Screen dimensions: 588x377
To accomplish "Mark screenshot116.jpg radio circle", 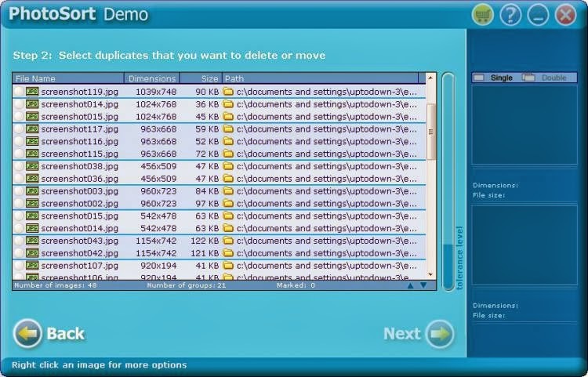I will (x=19, y=141).
